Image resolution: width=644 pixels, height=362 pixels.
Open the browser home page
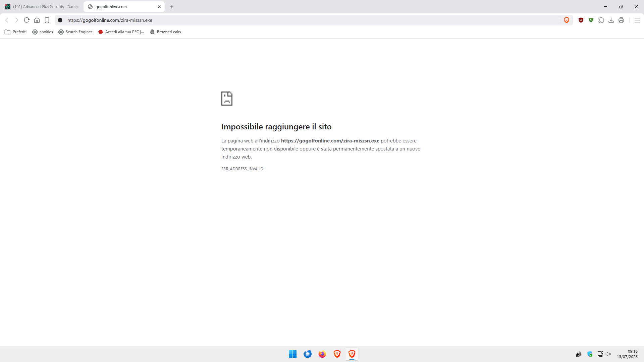[37, 20]
